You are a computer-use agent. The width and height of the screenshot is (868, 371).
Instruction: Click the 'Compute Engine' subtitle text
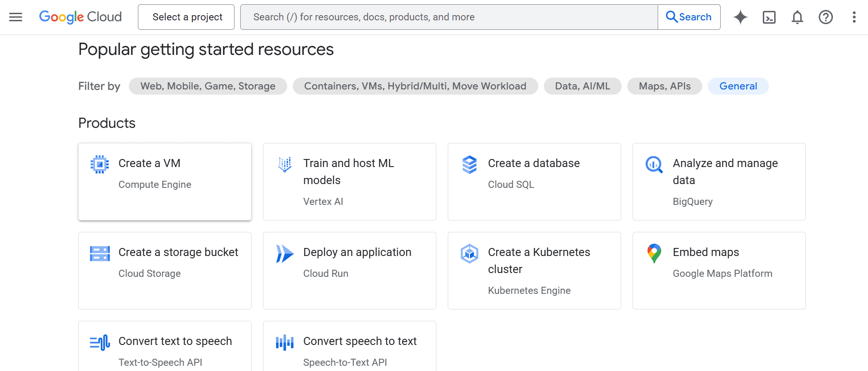click(x=155, y=185)
